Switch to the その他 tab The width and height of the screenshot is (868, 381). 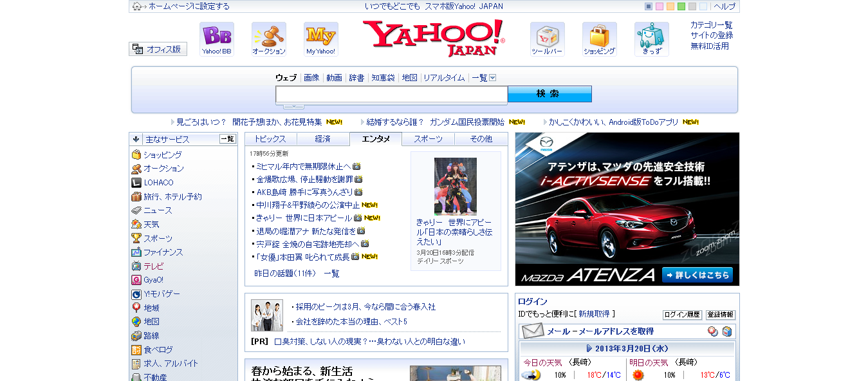click(481, 139)
